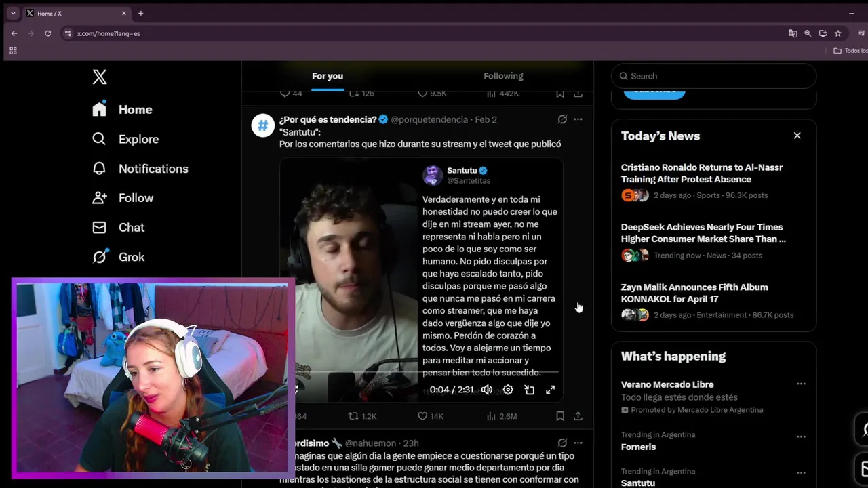This screenshot has width=868, height=488.
Task: Open a new browser tab
Action: coord(141,13)
